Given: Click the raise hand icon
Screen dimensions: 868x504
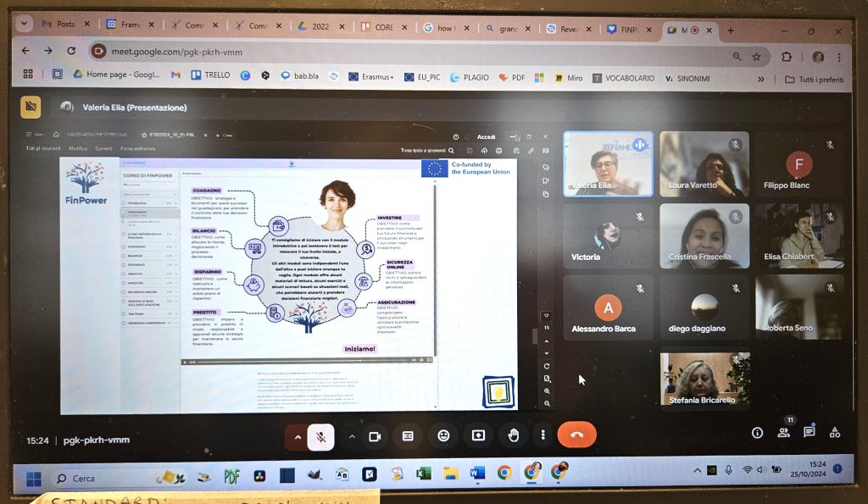Looking at the screenshot, I should click(x=514, y=436).
